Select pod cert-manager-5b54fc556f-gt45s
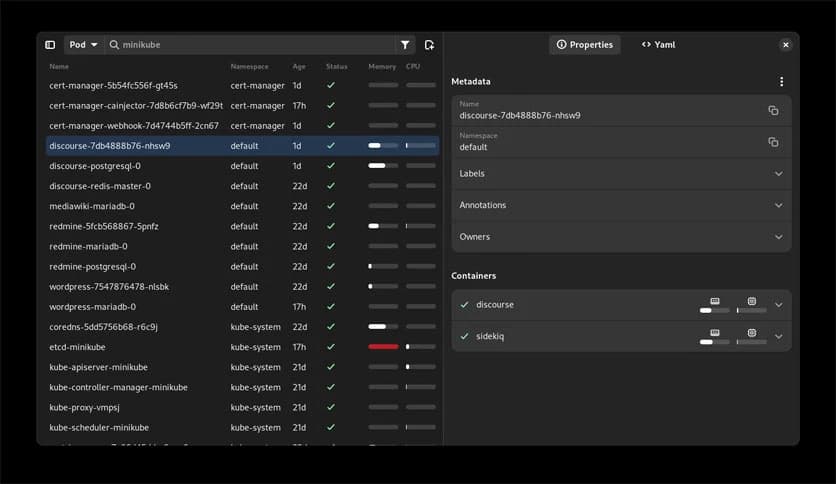The width and height of the screenshot is (836, 484). [x=243, y=85]
